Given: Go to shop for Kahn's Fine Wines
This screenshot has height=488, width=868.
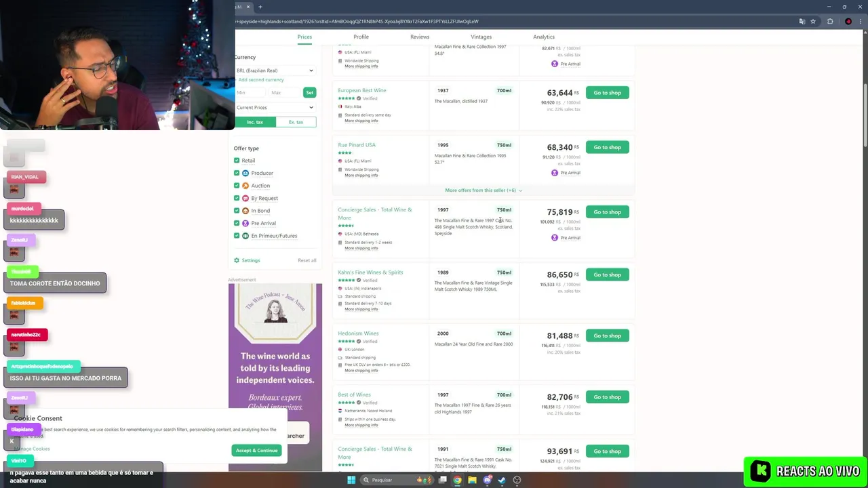Looking at the screenshot, I should click(x=607, y=274).
